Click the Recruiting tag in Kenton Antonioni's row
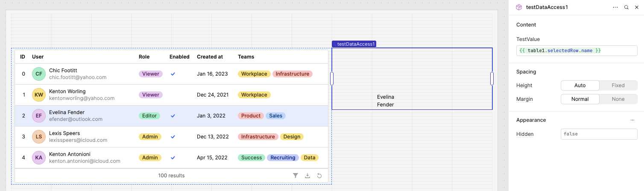This screenshot has width=644, height=191. 283,158
